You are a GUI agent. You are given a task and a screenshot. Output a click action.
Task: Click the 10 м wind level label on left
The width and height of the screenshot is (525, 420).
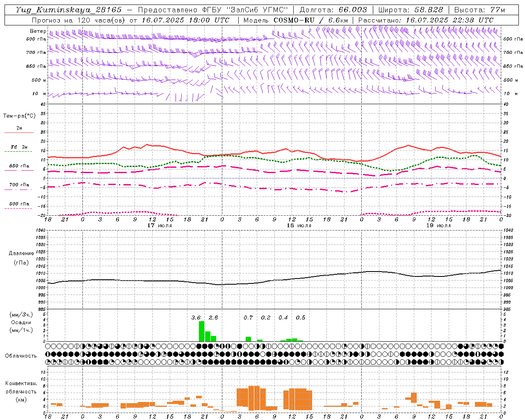(x=39, y=94)
